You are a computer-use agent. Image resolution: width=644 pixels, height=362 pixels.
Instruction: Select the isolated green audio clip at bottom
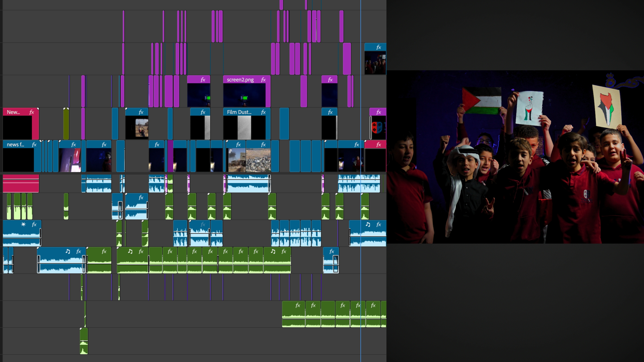pos(84,341)
